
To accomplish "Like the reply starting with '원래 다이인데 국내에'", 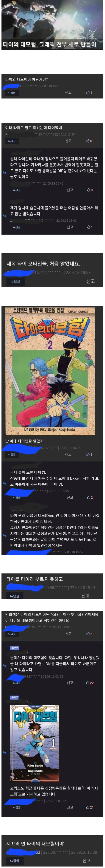I will 90,190.
